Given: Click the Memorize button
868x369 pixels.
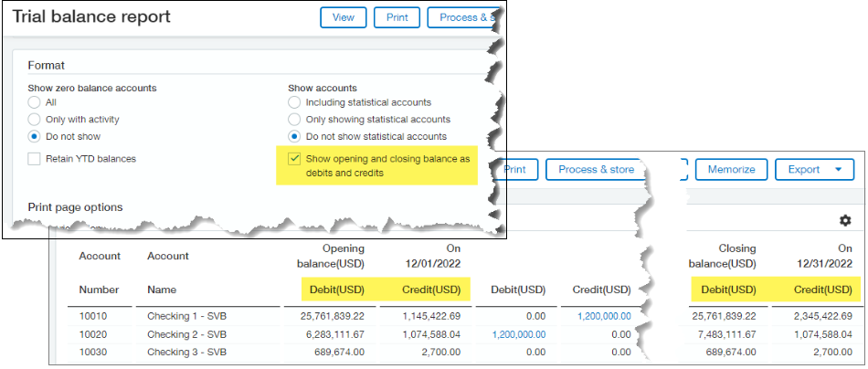Looking at the screenshot, I should pyautogui.click(x=732, y=169).
